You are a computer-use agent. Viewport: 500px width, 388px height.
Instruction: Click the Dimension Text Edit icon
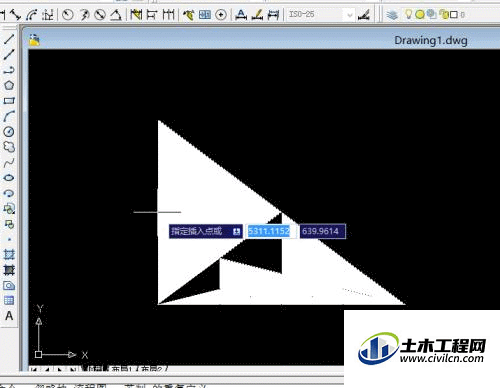(257, 14)
